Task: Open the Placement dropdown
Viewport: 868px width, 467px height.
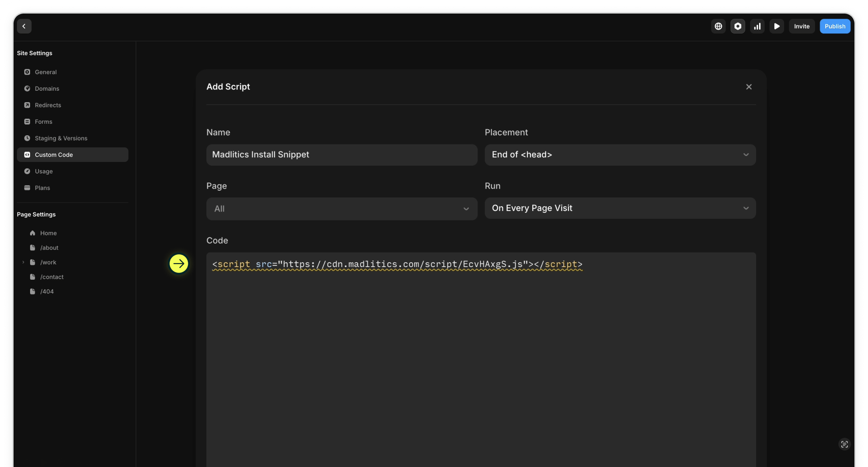Action: tap(620, 155)
